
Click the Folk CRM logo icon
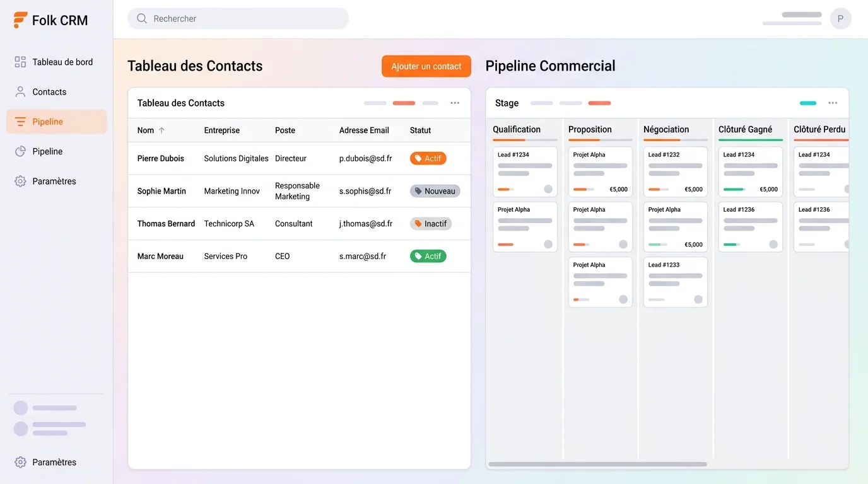(x=20, y=20)
